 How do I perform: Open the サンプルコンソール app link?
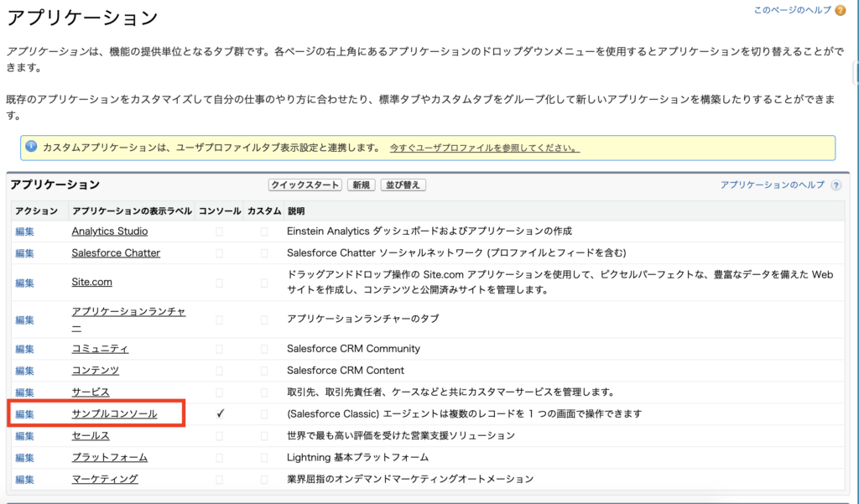tap(114, 413)
